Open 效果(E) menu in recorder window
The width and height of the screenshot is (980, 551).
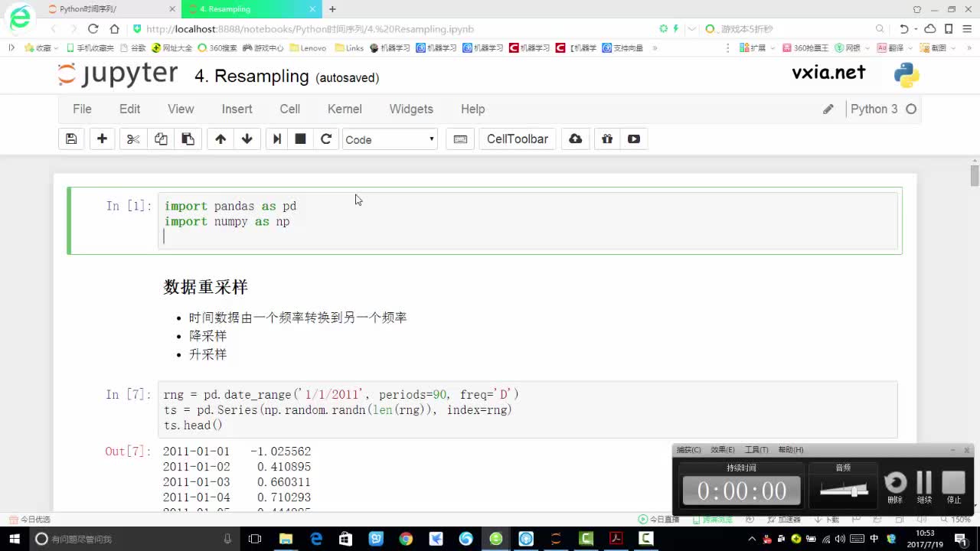click(723, 450)
